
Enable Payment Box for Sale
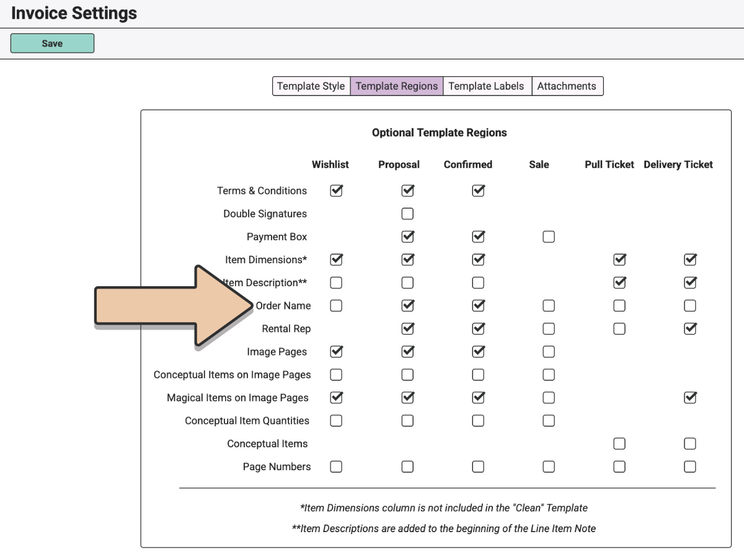click(549, 237)
